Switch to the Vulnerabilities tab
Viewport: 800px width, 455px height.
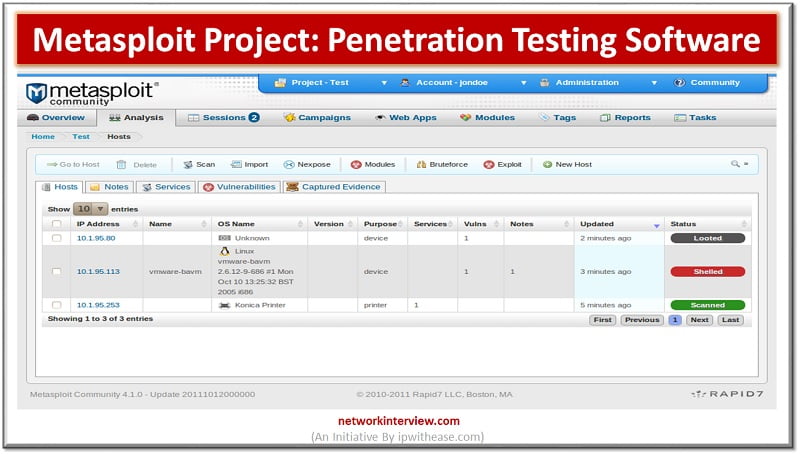point(238,187)
